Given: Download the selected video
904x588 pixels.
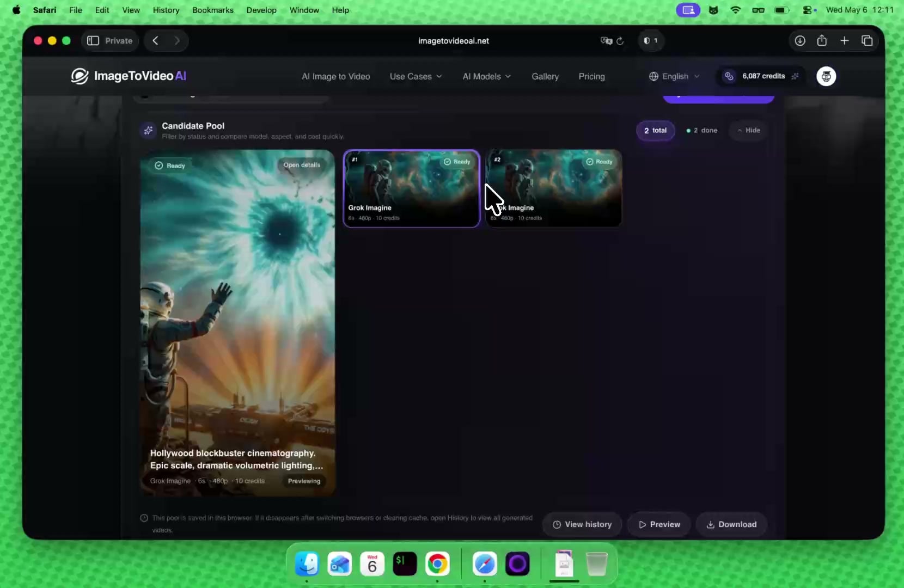Looking at the screenshot, I should 731,524.
